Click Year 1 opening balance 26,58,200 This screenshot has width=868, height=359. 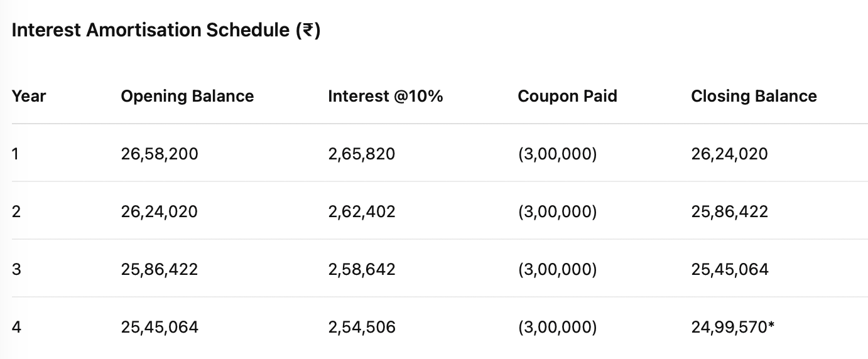pos(160,154)
